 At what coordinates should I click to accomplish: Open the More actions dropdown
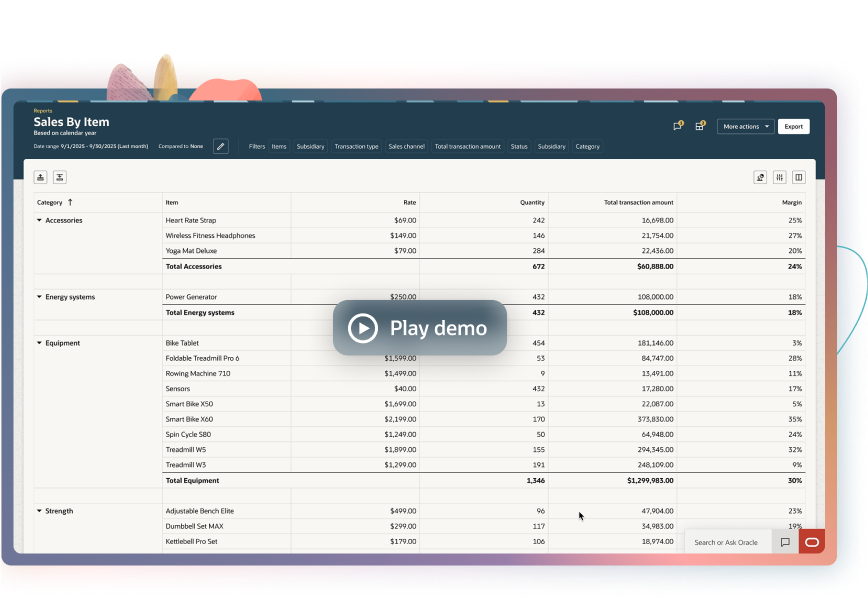pos(745,127)
